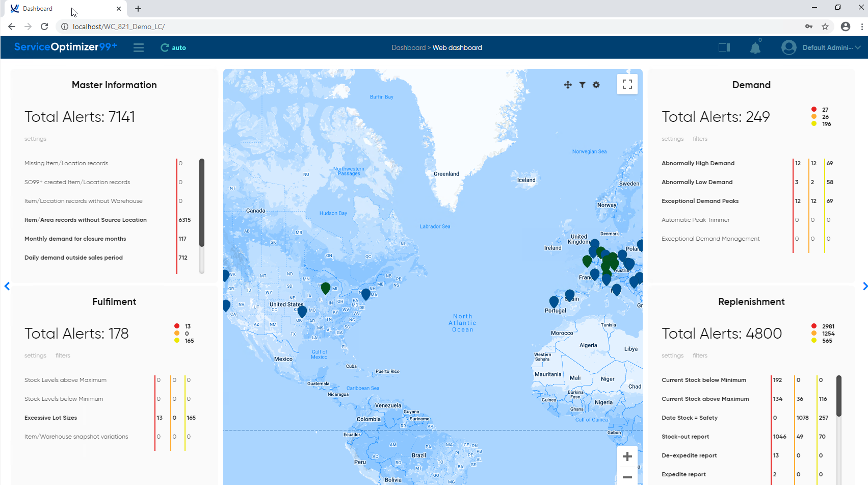Viewport: 868px width, 485px height.
Task: Click the Replenishment list scrollbar
Action: click(x=839, y=396)
